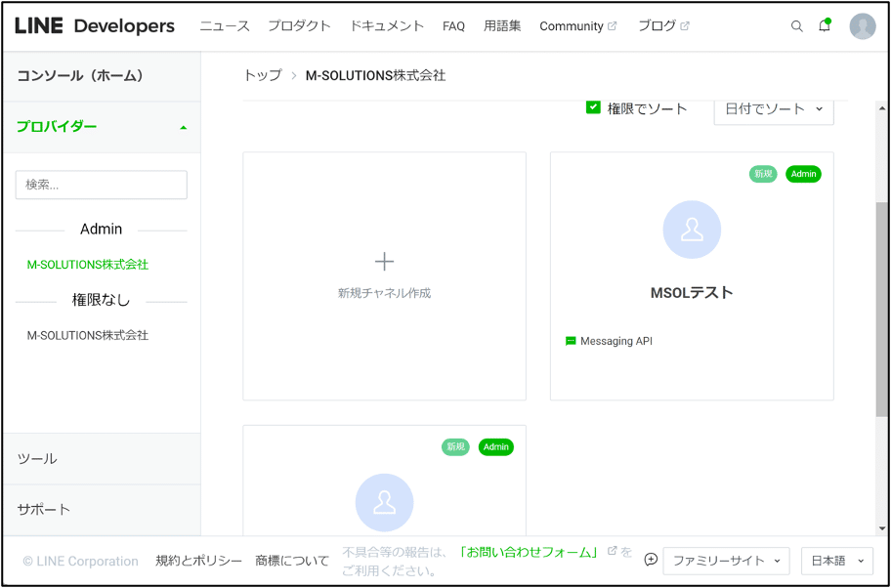Open the ドキュメント menu item
This screenshot has width=891, height=588.
(x=387, y=26)
